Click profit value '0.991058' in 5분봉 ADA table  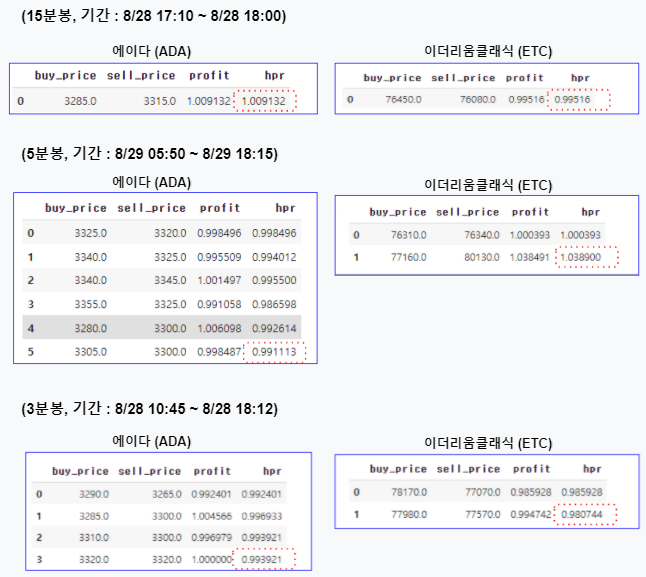pos(219,304)
